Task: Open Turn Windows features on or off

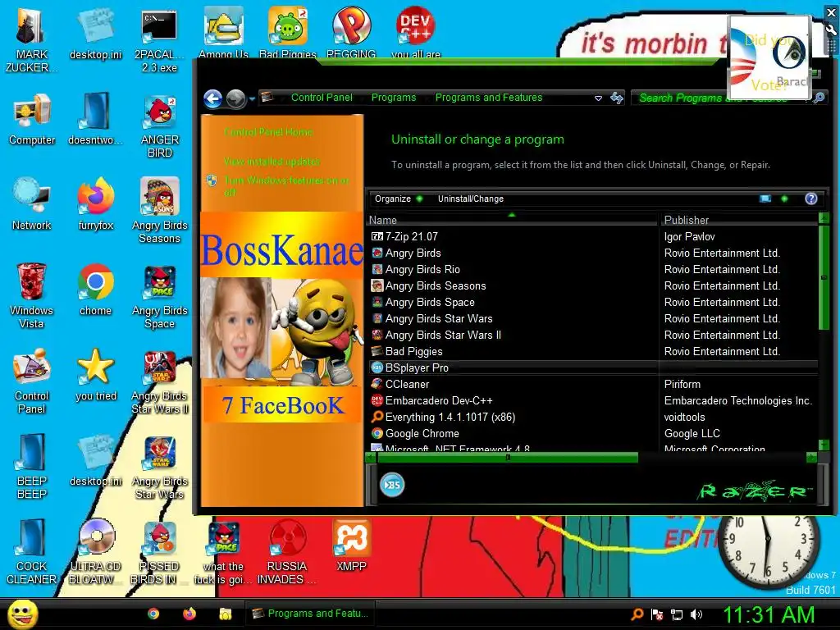Action: (x=286, y=186)
